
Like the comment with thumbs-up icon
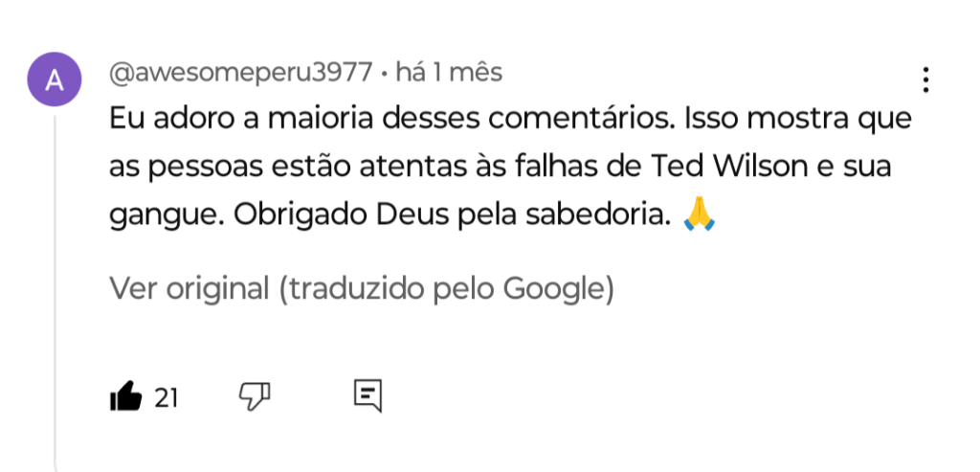[x=126, y=395]
